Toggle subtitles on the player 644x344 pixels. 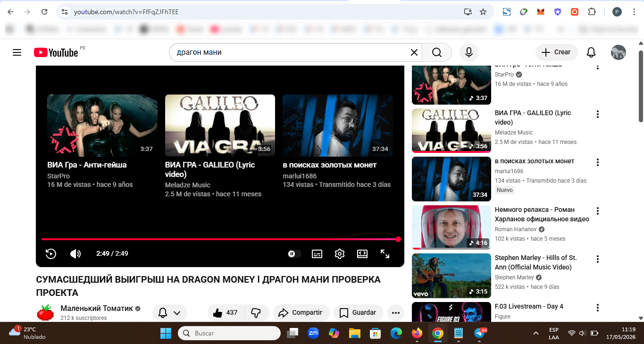coord(317,254)
